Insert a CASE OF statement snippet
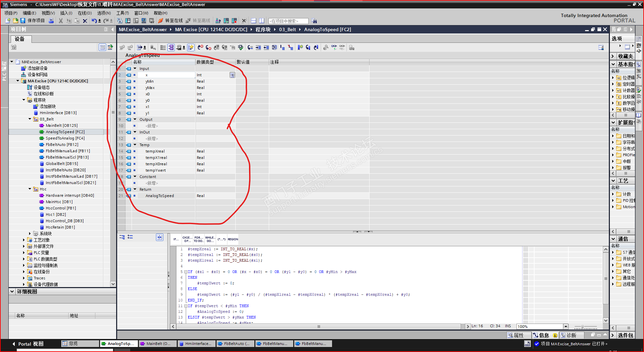Viewport: 644px width, 352px height. tap(187, 239)
